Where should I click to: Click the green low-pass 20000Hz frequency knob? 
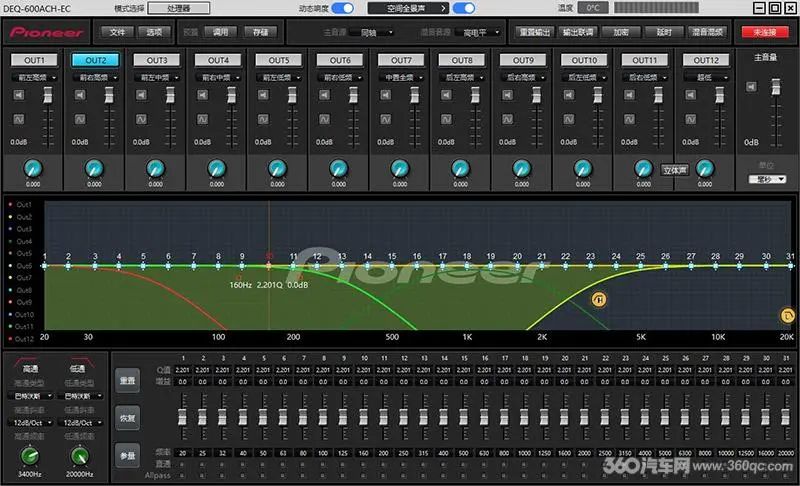click(x=79, y=456)
